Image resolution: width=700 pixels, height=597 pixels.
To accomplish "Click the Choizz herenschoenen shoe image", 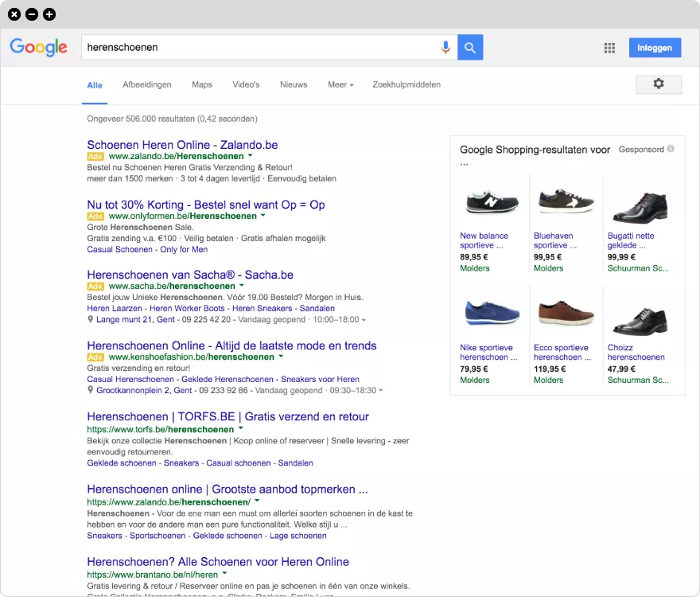I will [640, 320].
